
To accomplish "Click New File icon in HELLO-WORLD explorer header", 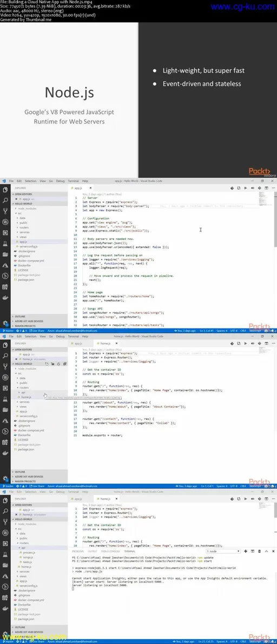I will [x=47, y=364].
